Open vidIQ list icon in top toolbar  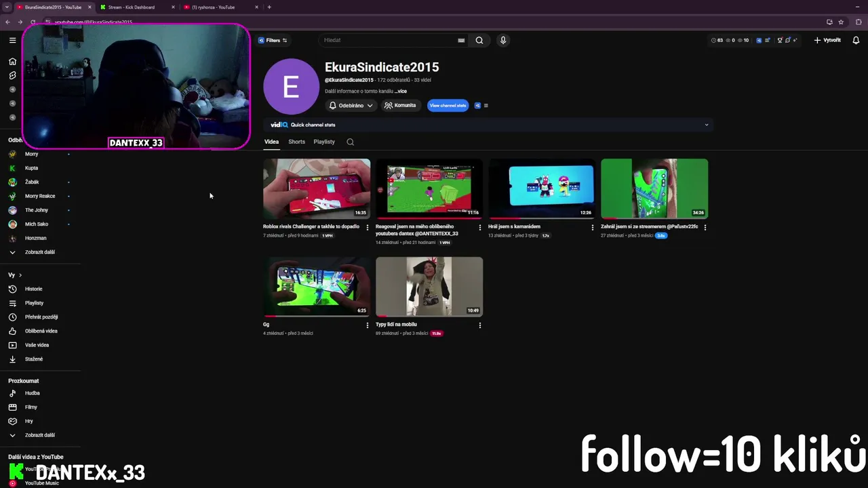point(768,40)
